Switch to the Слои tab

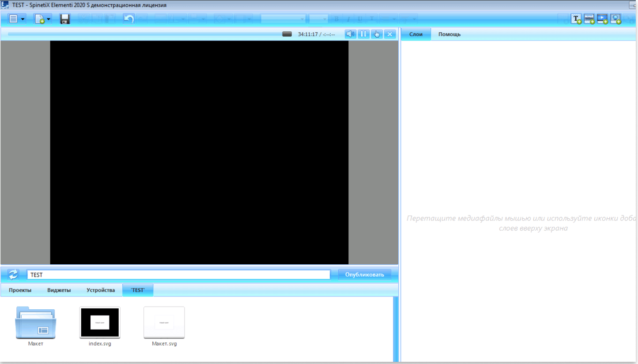click(x=416, y=34)
